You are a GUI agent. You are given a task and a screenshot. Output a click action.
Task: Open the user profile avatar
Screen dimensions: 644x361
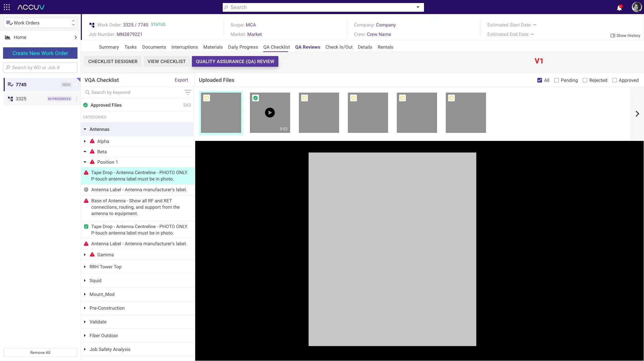click(x=636, y=7)
